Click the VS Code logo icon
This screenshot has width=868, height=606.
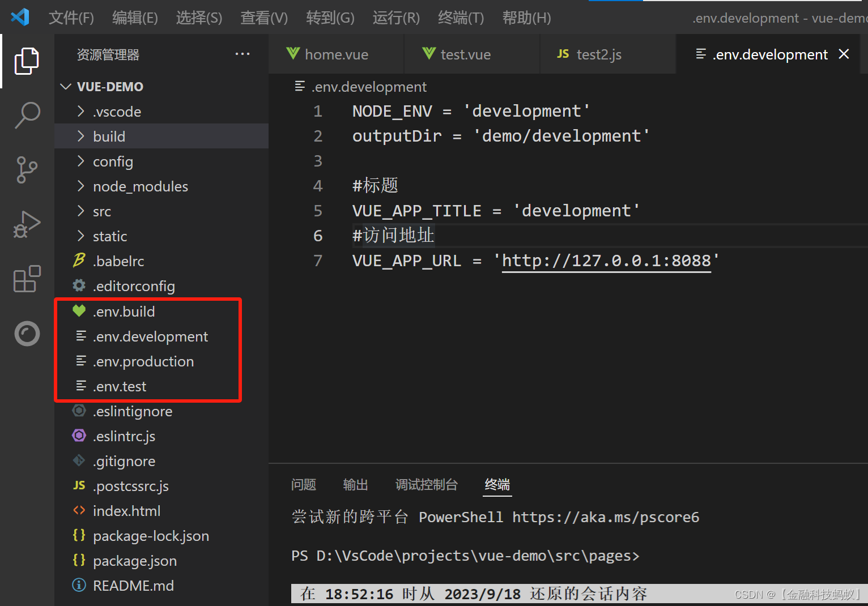coord(20,17)
